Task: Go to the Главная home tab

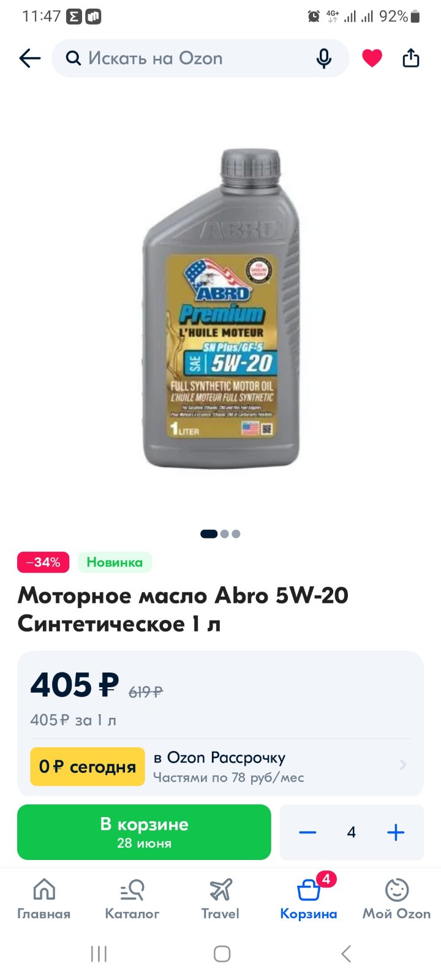Action: (x=44, y=899)
